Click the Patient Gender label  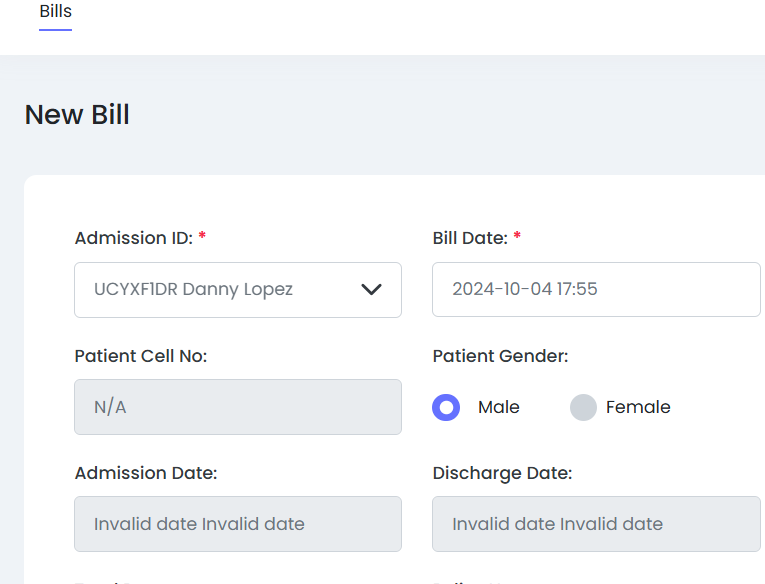(x=501, y=356)
